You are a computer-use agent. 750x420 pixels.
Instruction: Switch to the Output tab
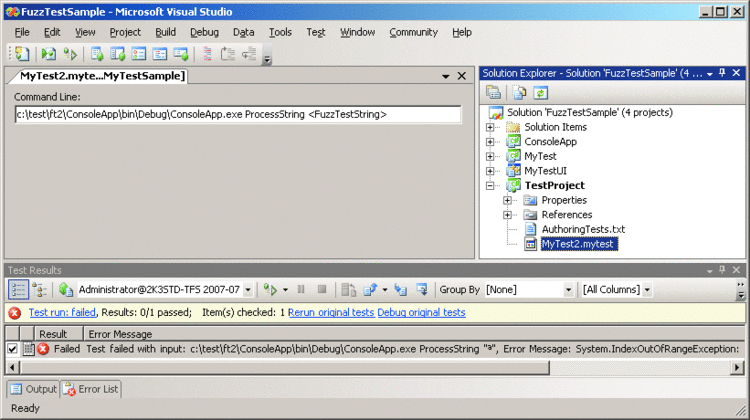[x=33, y=389]
